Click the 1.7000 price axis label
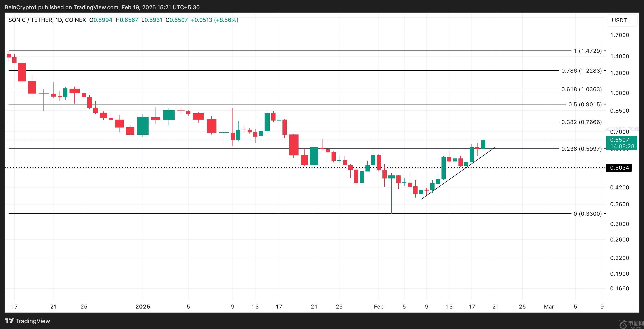This screenshot has width=644, height=329. click(x=620, y=35)
